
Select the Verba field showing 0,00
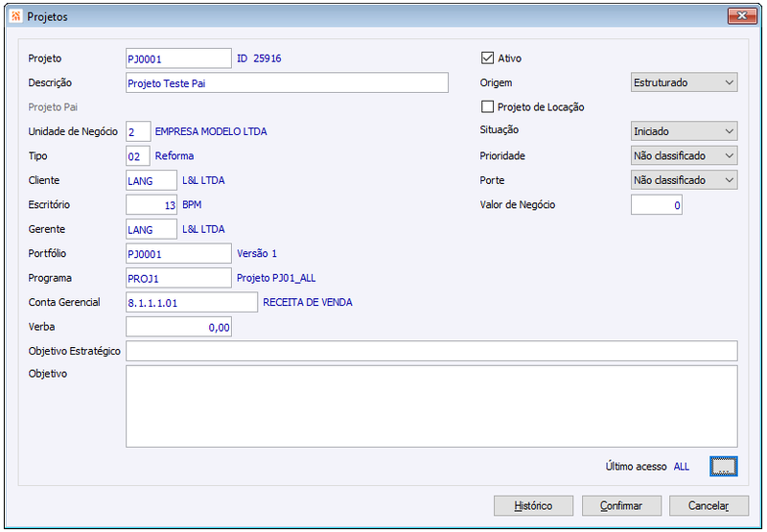coord(178,327)
